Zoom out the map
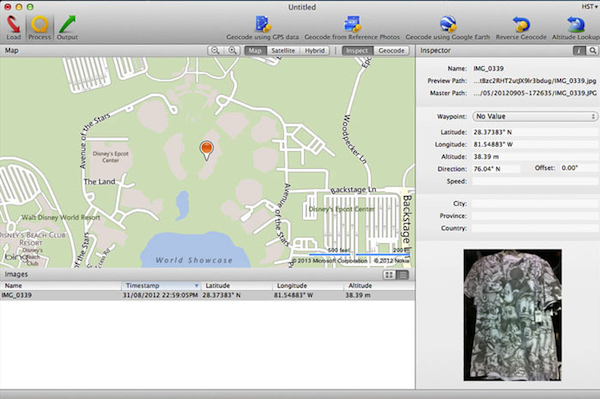600x399 pixels. pyautogui.click(x=215, y=50)
